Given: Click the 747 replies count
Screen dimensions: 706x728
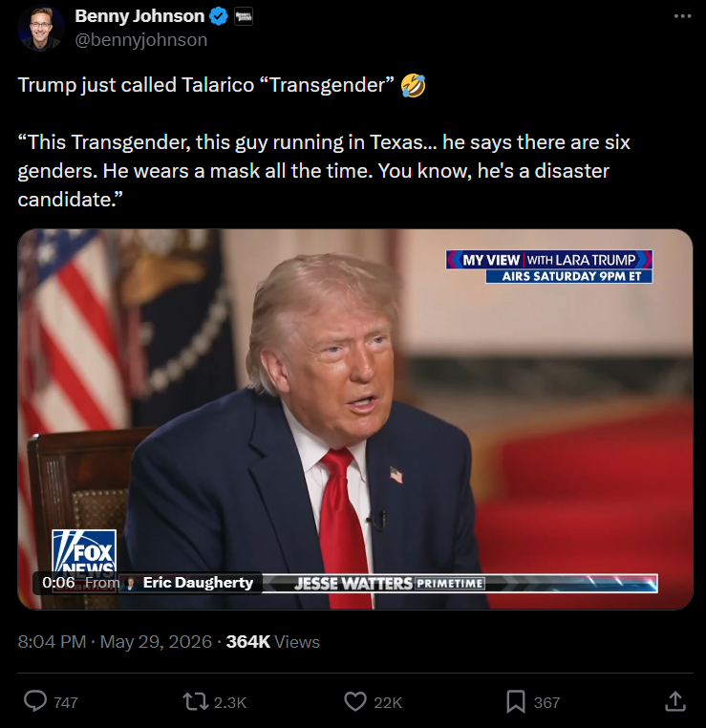Looking at the screenshot, I should tap(66, 702).
